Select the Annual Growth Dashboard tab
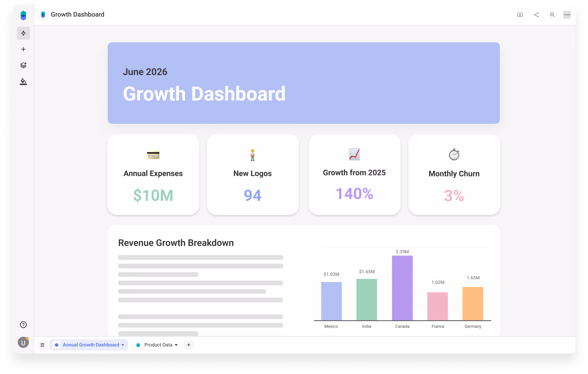This screenshot has width=588, height=374. click(x=91, y=345)
